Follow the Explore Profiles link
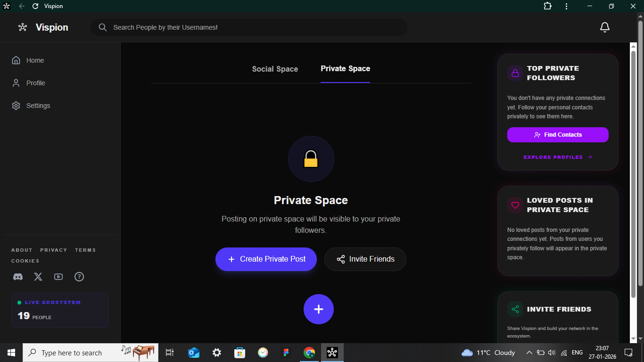644x362 pixels. pos(558,157)
